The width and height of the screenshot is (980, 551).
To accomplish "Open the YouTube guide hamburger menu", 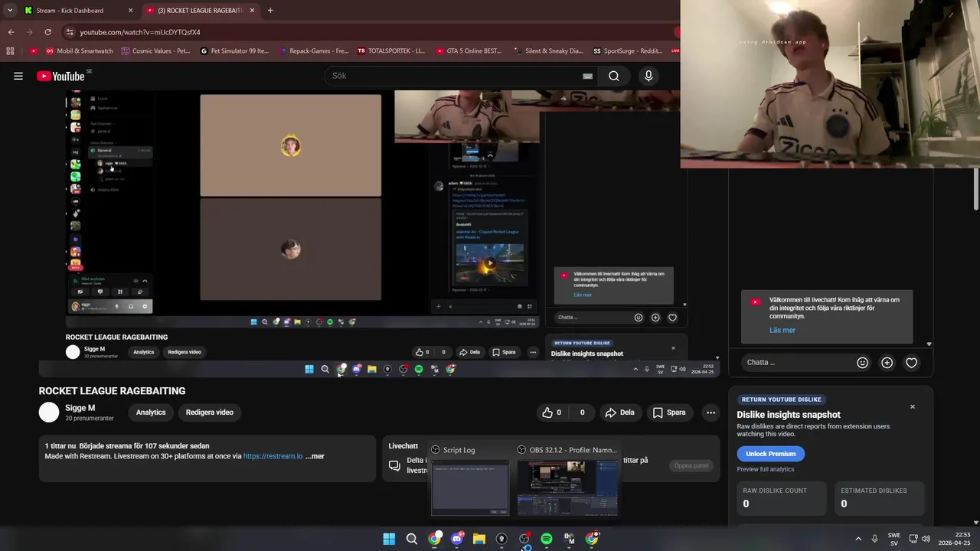I will pyautogui.click(x=18, y=76).
